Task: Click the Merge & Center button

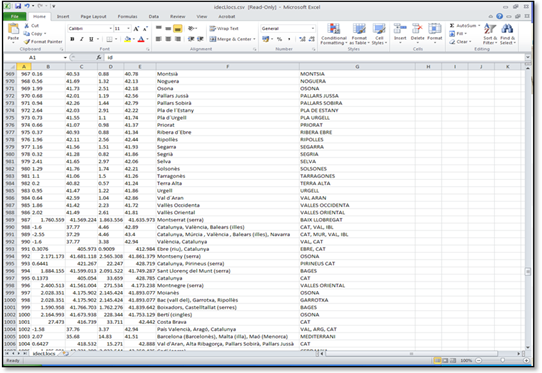Action: click(x=232, y=39)
